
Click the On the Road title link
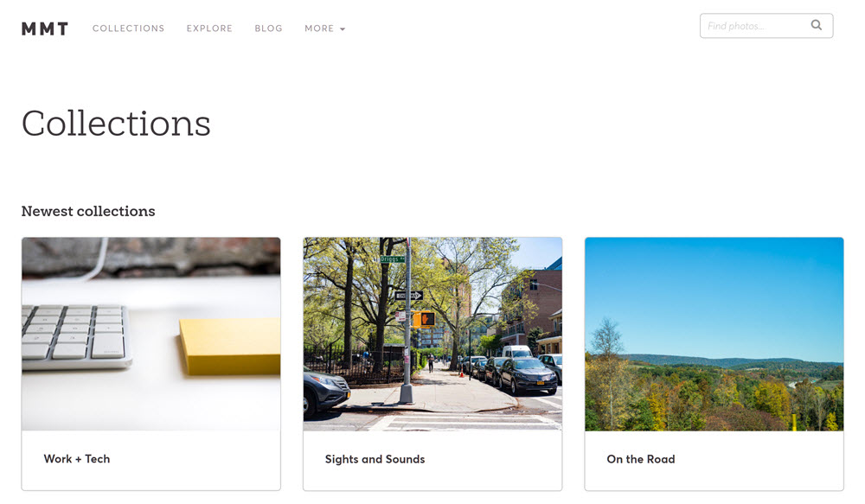pyautogui.click(x=641, y=459)
